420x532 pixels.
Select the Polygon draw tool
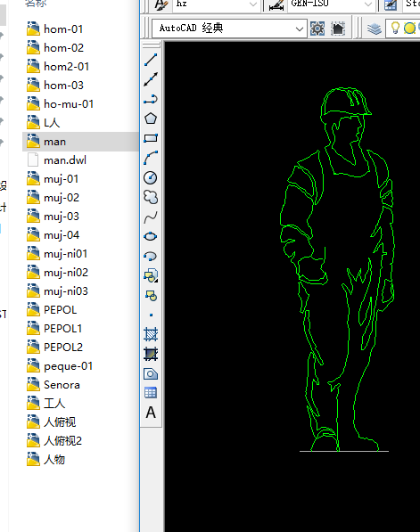pyautogui.click(x=151, y=119)
